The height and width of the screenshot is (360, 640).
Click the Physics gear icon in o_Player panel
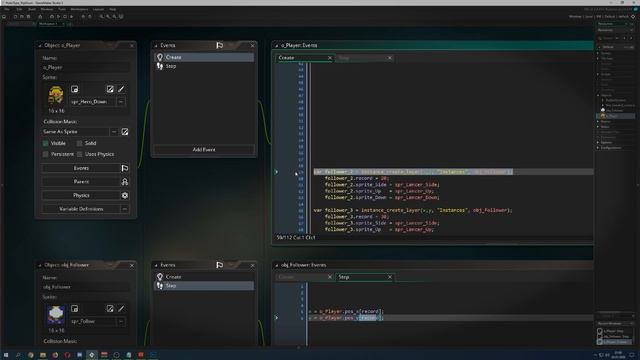[125, 196]
